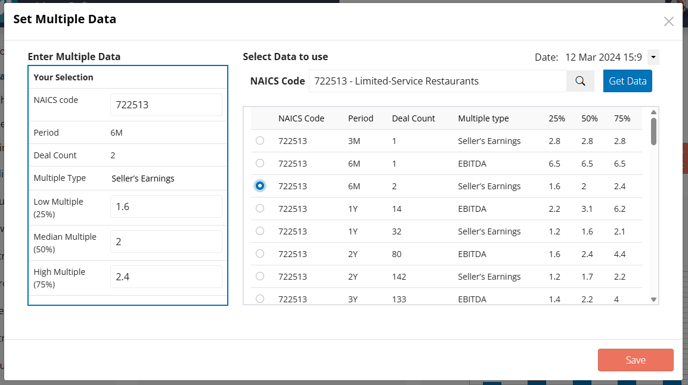
Task: Close the Set Multiple Data dialog
Action: tap(668, 22)
